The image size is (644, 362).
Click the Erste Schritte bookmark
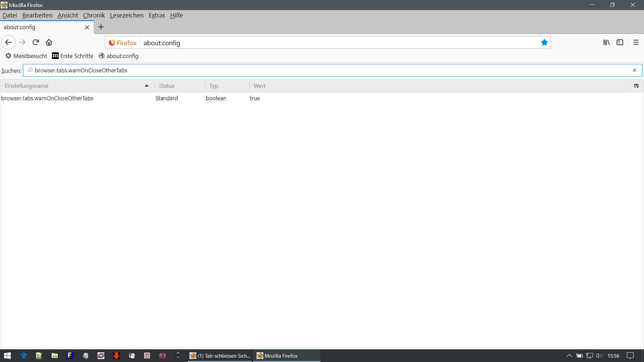coord(73,56)
